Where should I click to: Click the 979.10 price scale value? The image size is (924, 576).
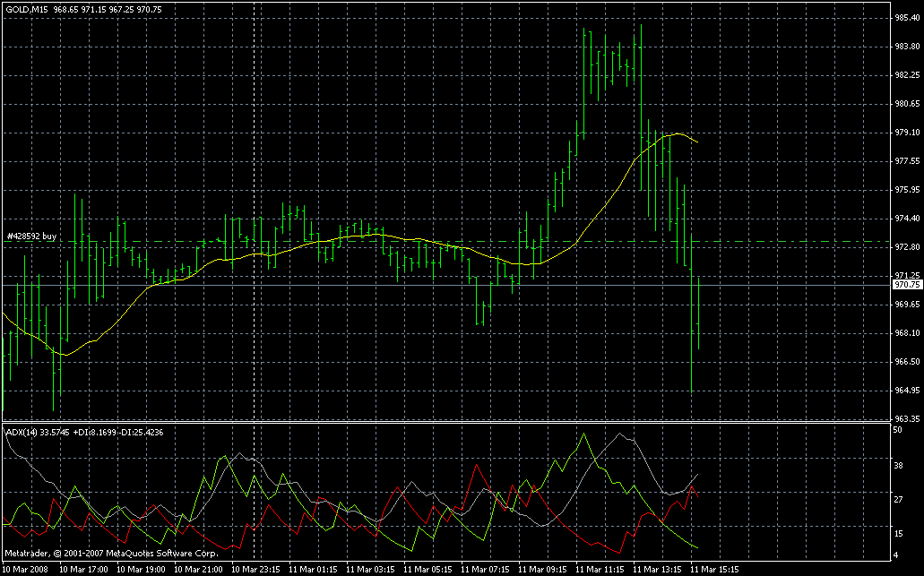point(907,133)
